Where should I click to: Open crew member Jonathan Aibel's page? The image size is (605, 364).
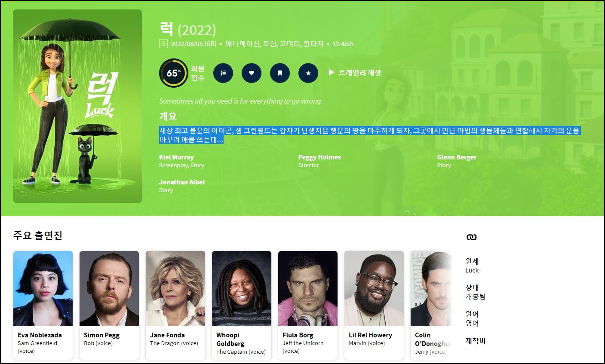point(182,182)
